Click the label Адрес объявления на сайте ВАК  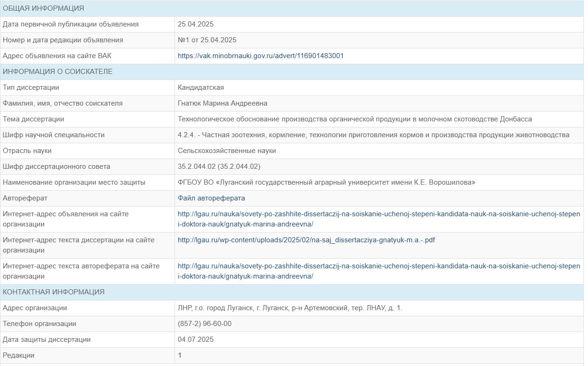57,56
